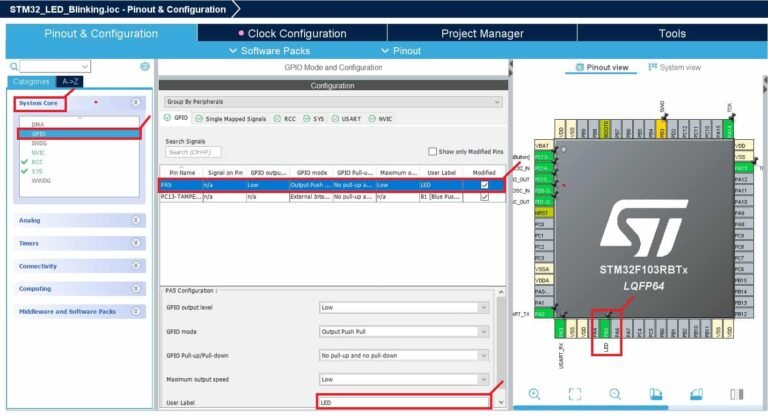
Task: Zoom in on the chip pinout
Action: pos(535,395)
